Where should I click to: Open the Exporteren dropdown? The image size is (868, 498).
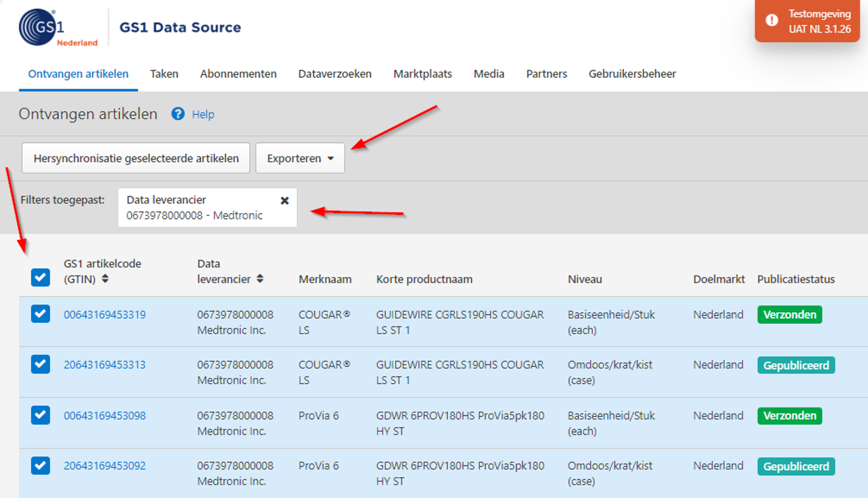click(300, 158)
